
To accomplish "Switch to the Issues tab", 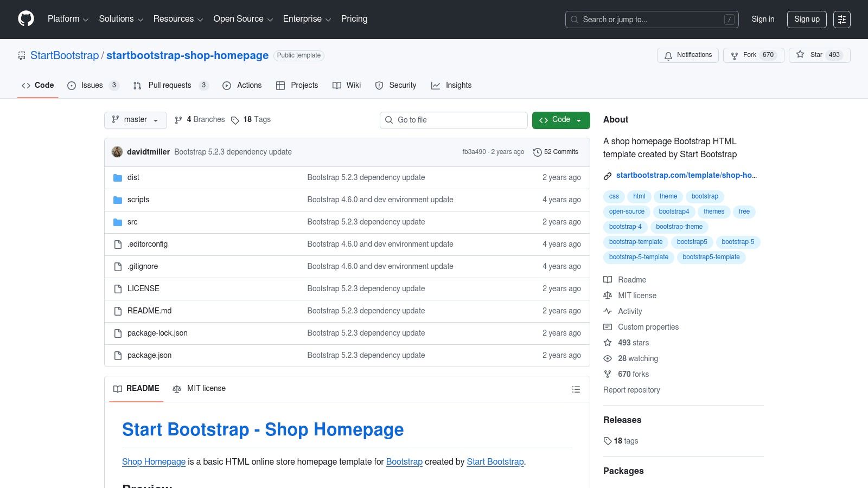I will click(x=92, y=85).
